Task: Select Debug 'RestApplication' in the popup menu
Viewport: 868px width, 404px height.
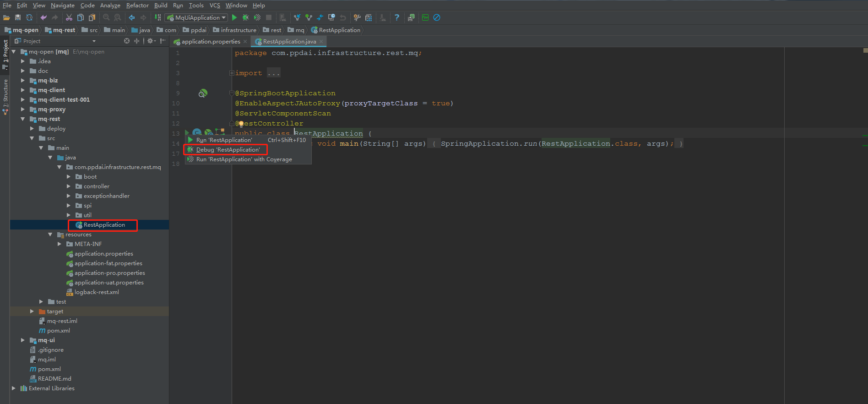Action: click(248, 150)
